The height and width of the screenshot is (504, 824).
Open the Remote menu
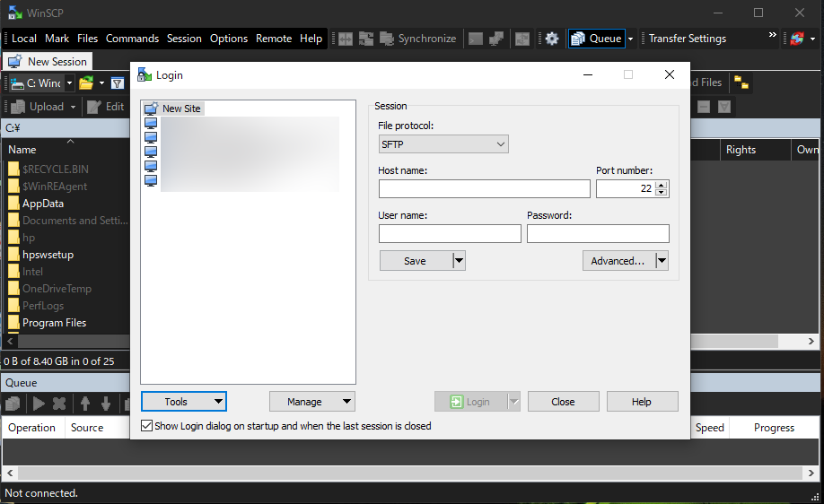click(x=273, y=39)
